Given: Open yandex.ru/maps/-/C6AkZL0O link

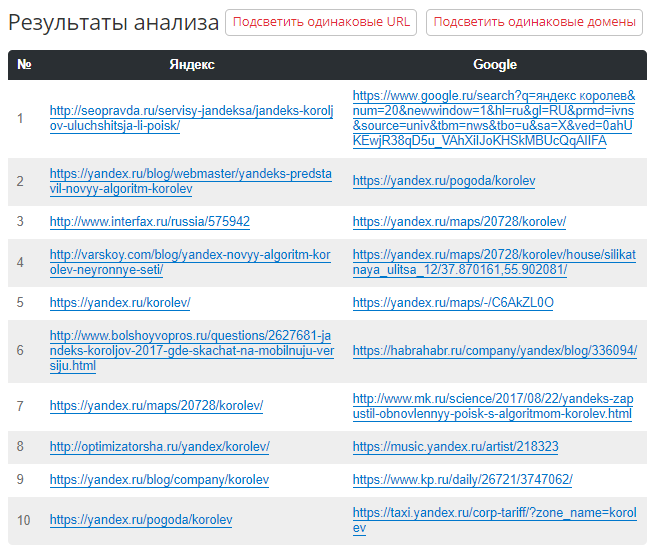Looking at the screenshot, I should pyautogui.click(x=453, y=303).
